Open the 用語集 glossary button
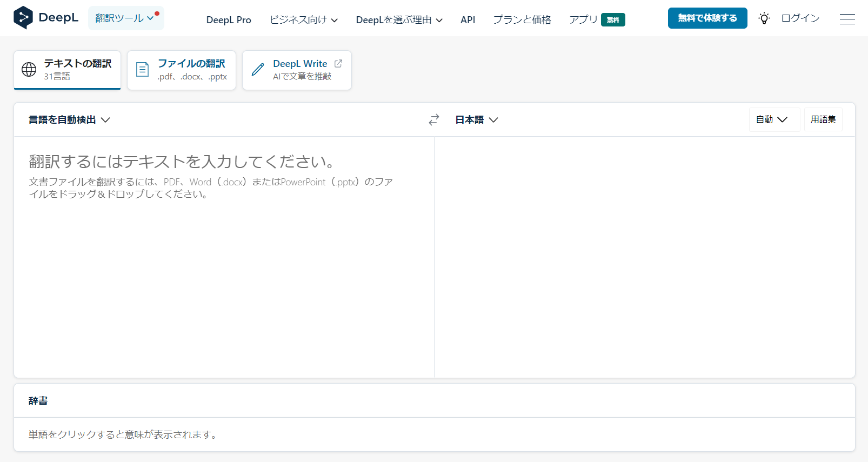 pos(823,119)
